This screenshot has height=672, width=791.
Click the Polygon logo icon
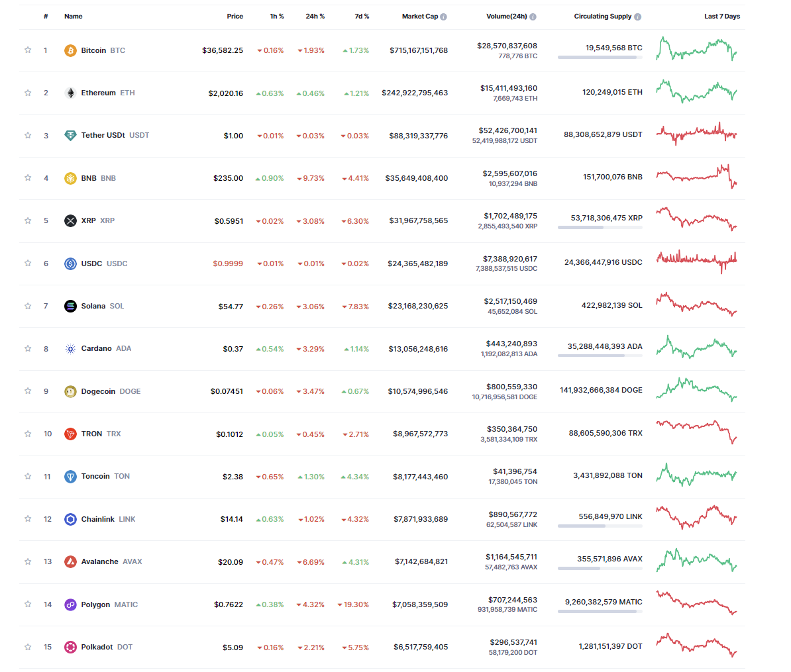[70, 604]
